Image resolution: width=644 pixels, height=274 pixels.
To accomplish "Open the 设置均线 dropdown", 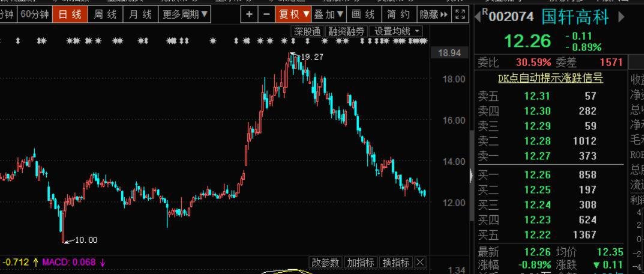I will (396, 31).
